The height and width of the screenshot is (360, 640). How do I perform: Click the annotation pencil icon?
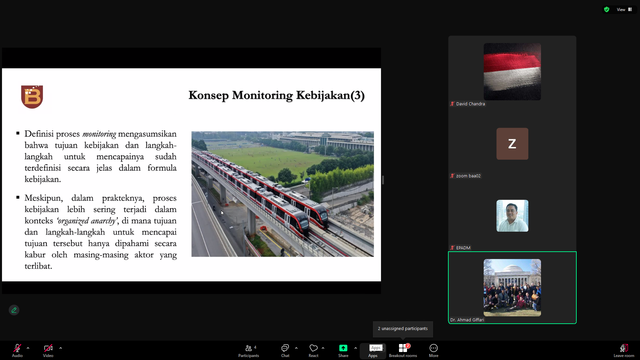click(x=14, y=310)
